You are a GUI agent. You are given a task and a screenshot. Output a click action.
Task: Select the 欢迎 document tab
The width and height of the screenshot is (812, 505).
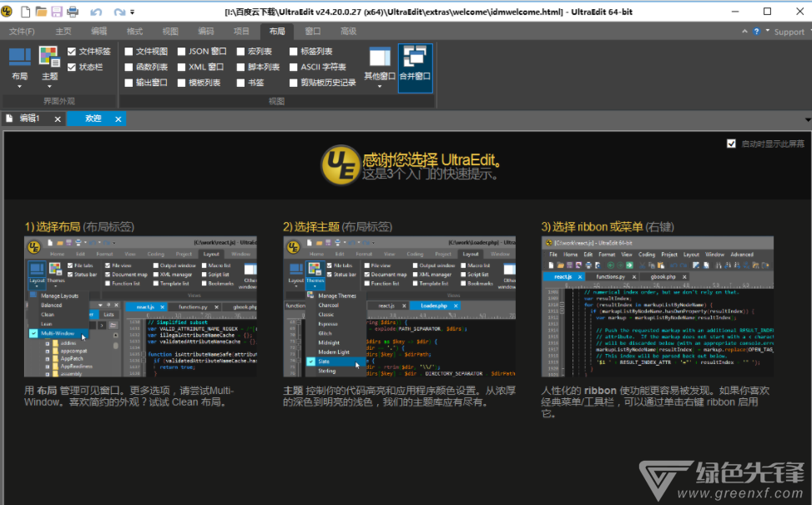[93, 119]
